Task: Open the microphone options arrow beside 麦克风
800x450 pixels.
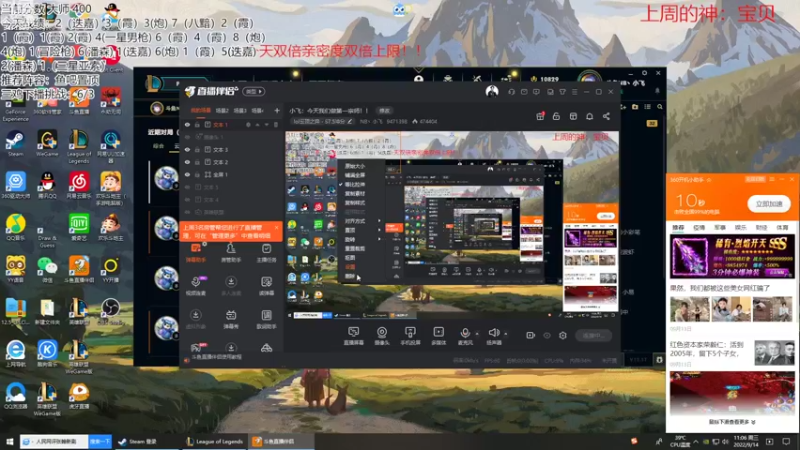Action: 477,334
